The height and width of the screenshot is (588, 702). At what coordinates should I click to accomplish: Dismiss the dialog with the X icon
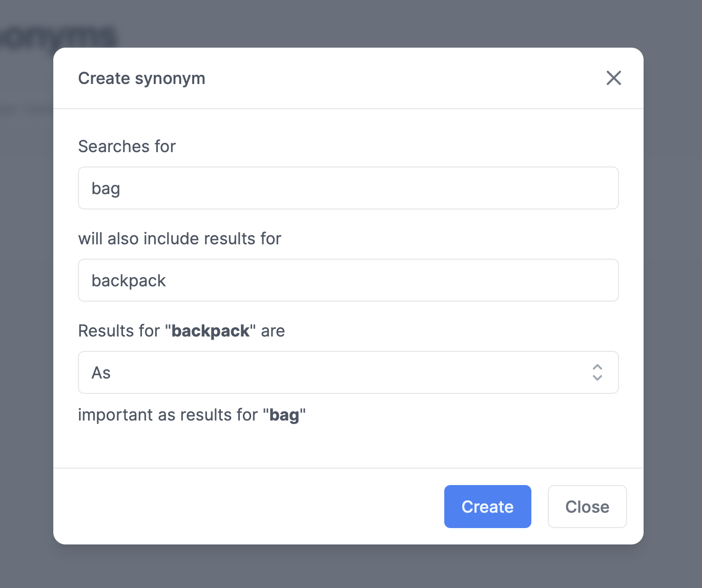[x=613, y=78]
